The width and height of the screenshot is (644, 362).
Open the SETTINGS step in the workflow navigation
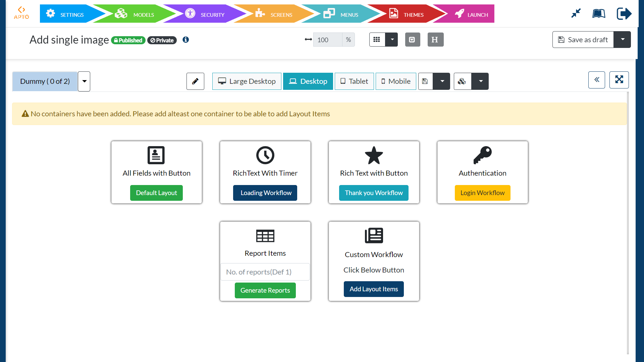[71, 14]
